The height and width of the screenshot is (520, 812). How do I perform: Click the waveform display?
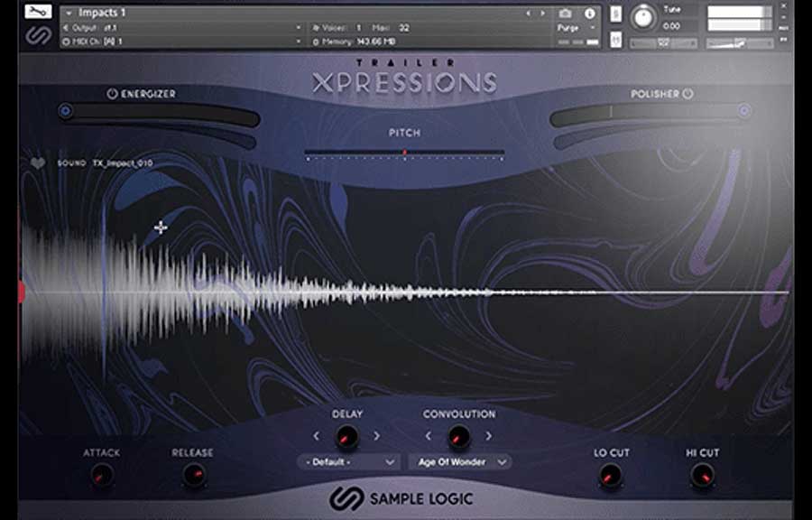pyautogui.click(x=405, y=292)
